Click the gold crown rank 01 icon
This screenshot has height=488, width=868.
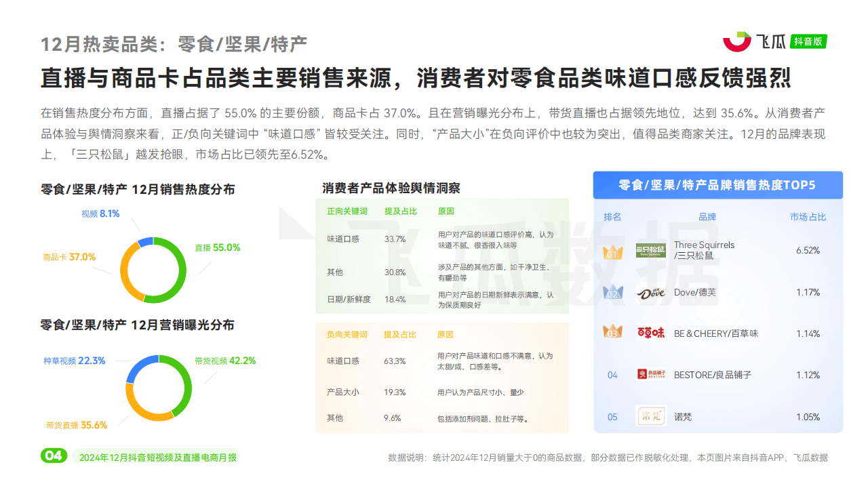click(612, 252)
